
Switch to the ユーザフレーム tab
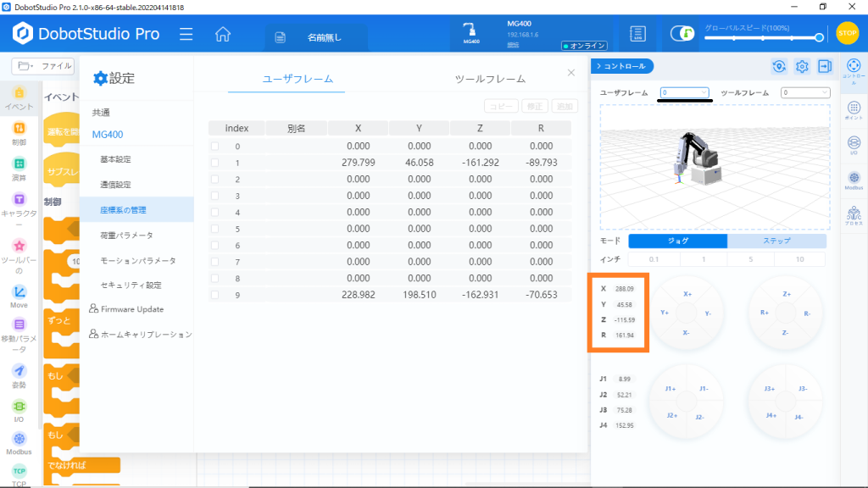click(x=298, y=79)
